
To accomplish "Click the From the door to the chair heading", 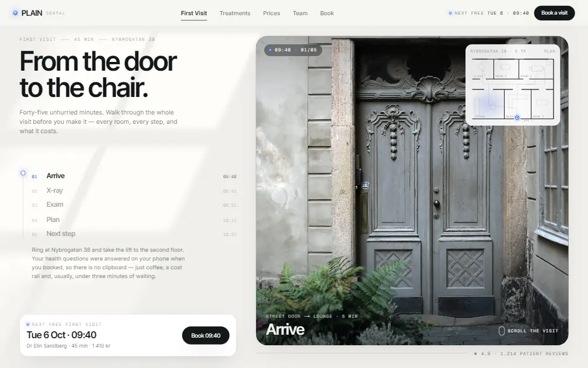I will pos(98,74).
